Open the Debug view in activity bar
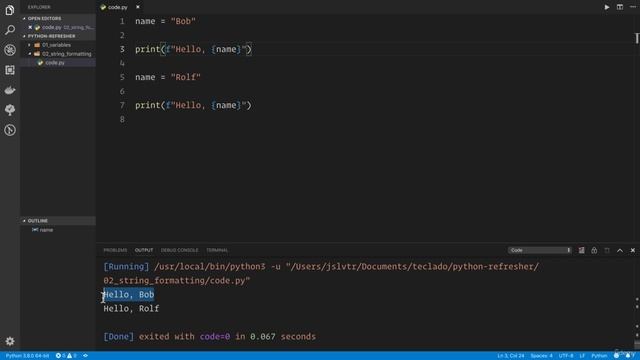 pos(10,50)
